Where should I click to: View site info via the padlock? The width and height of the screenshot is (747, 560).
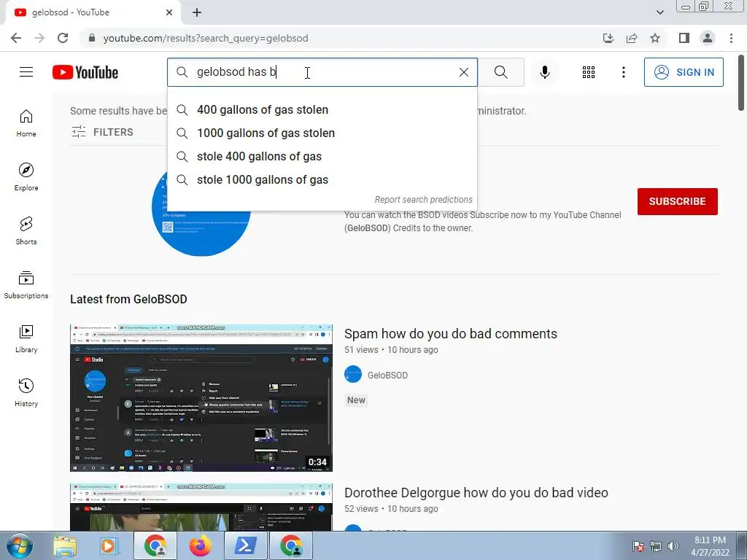pos(92,38)
